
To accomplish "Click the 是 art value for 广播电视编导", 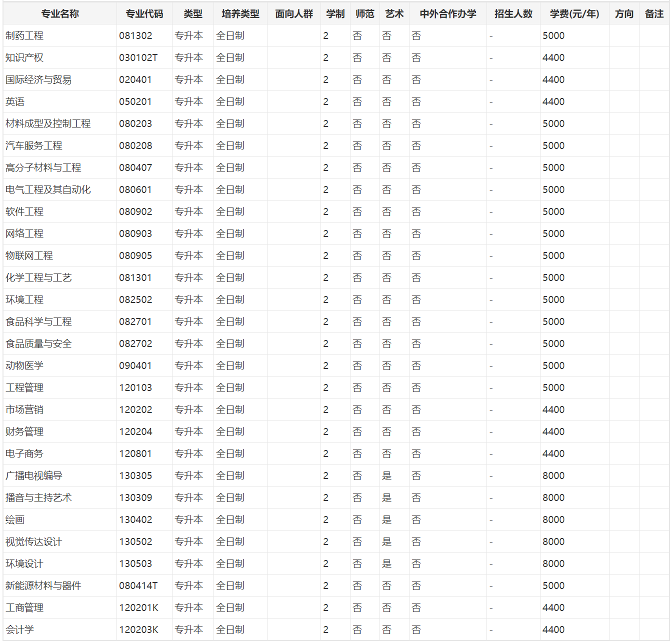I will pyautogui.click(x=387, y=476).
